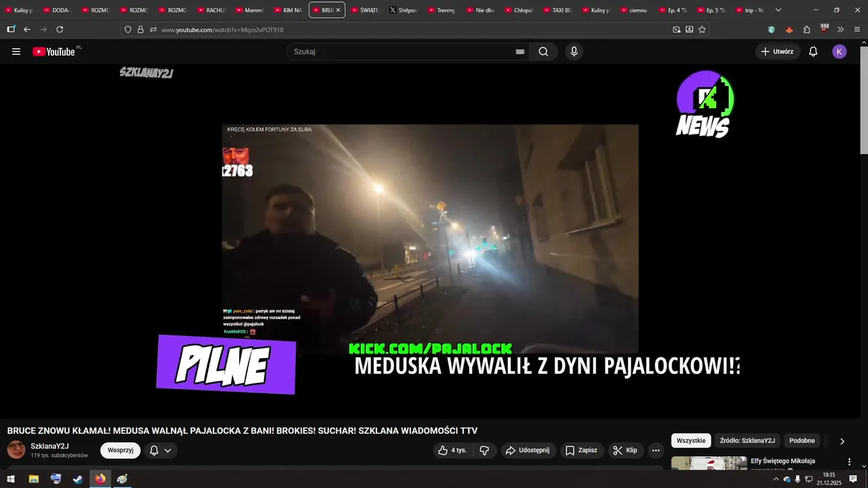Open the taskbar clock showing 18:35
This screenshot has width=868, height=488.
coord(829,479)
